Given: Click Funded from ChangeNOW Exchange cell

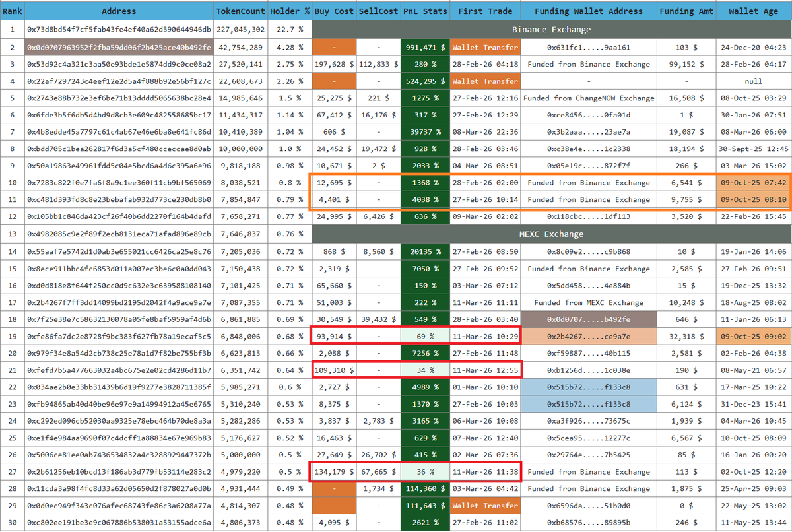Looking at the screenshot, I should (x=589, y=98).
